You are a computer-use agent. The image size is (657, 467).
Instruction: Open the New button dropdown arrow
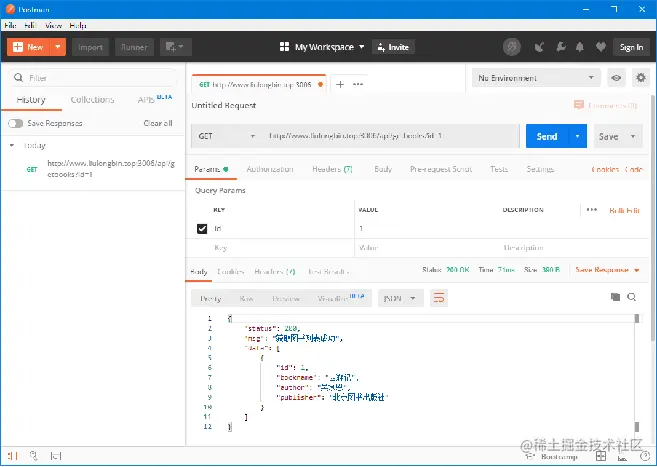point(58,47)
